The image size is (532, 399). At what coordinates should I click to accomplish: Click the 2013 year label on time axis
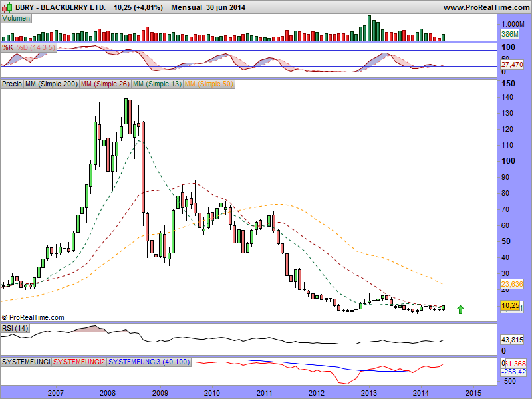click(369, 393)
